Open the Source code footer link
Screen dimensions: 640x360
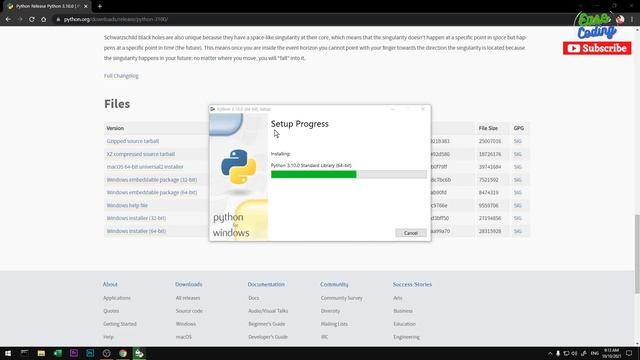(x=189, y=311)
